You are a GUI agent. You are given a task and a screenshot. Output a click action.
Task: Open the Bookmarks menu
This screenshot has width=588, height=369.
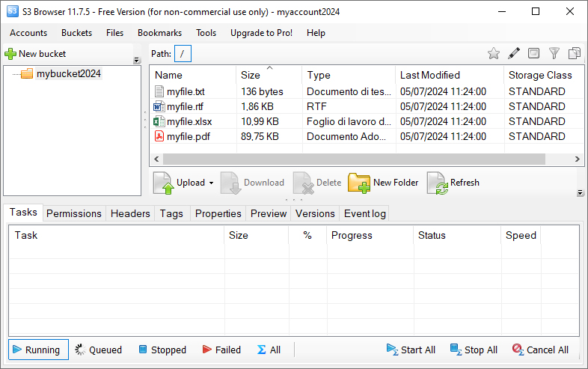point(160,33)
